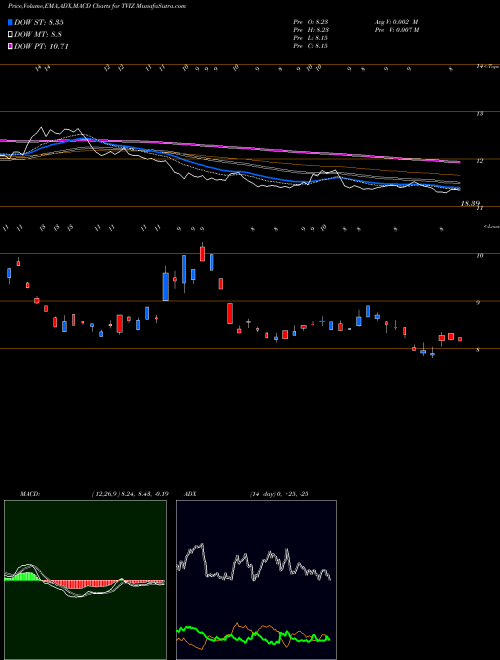Select the 'Avg V: 0.002 M' value

396,22
